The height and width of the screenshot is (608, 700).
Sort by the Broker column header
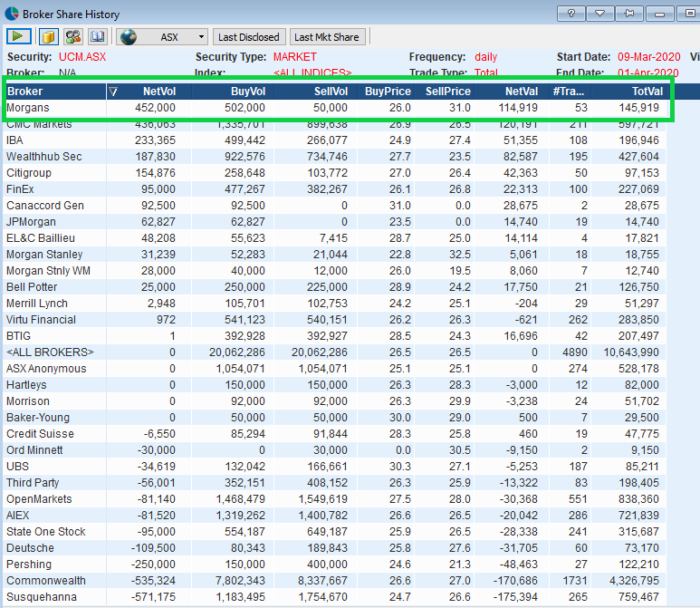(56, 92)
